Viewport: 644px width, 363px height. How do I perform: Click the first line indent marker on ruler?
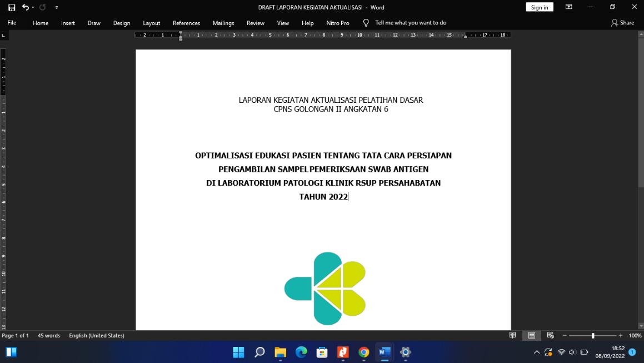click(181, 33)
